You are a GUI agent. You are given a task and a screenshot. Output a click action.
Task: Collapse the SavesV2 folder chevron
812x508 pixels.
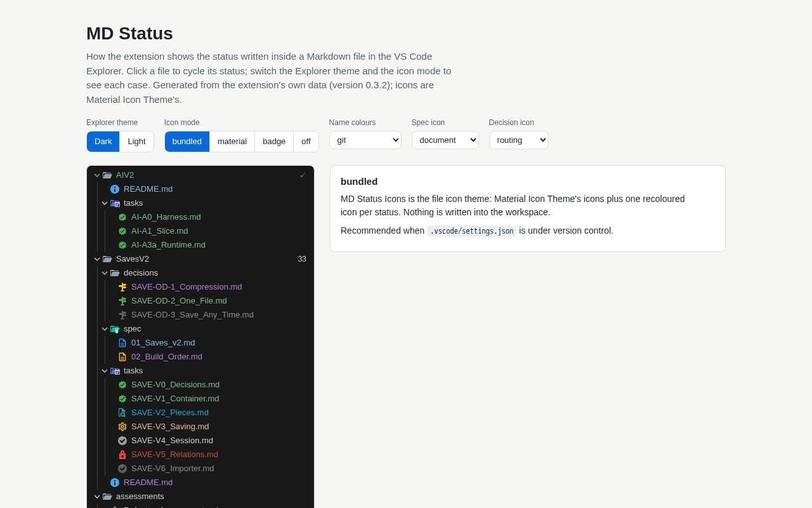(97, 259)
